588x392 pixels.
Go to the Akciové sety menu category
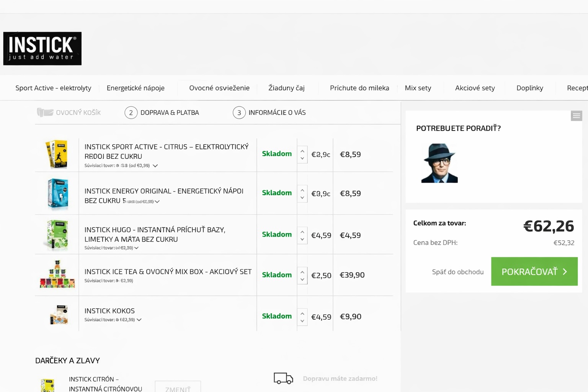tap(475, 88)
